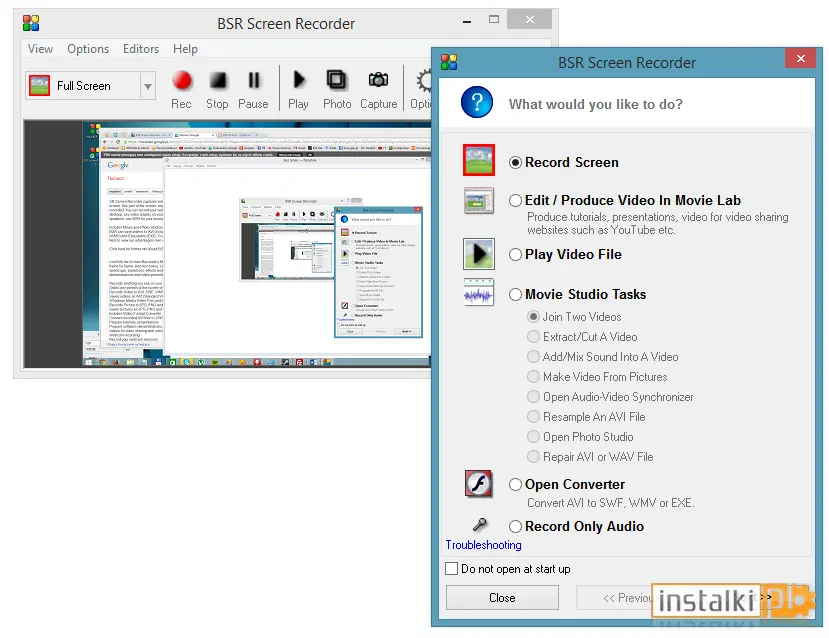Click the Close button in dialog

pyautogui.click(x=502, y=598)
